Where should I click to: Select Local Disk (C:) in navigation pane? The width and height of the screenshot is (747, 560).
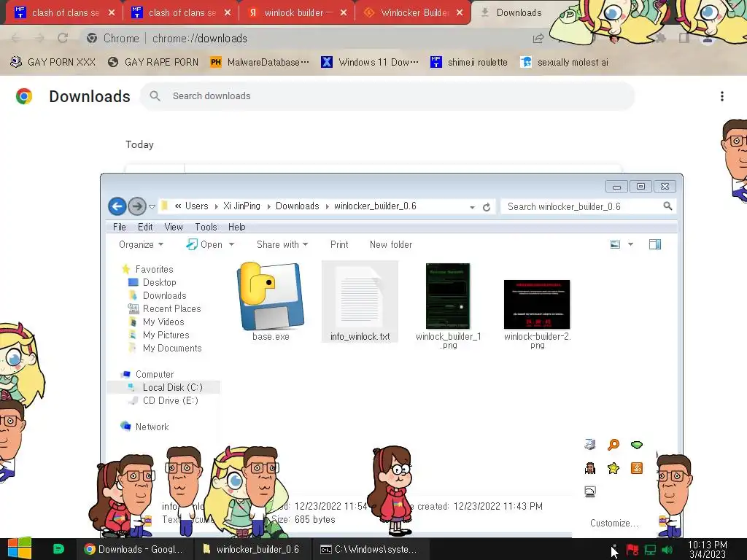(x=164, y=387)
